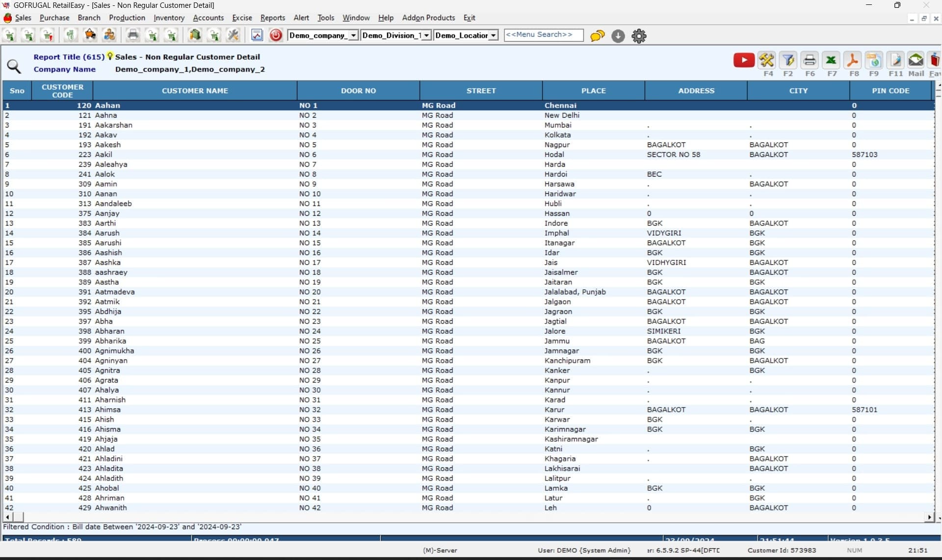Click the red power button in toolbar
The image size is (942, 560).
[276, 35]
